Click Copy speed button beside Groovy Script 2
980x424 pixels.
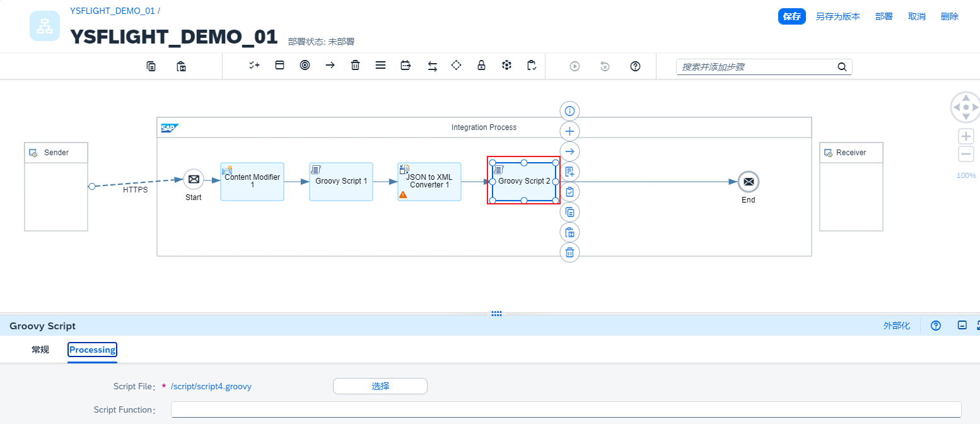(x=569, y=212)
